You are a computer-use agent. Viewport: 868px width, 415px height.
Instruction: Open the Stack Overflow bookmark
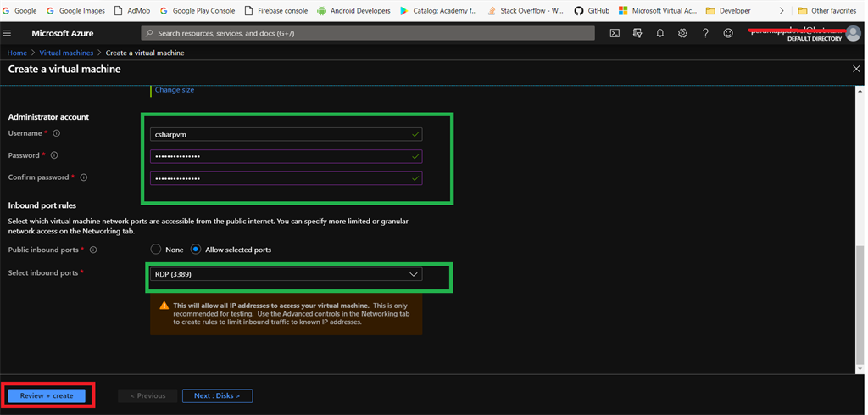[526, 10]
